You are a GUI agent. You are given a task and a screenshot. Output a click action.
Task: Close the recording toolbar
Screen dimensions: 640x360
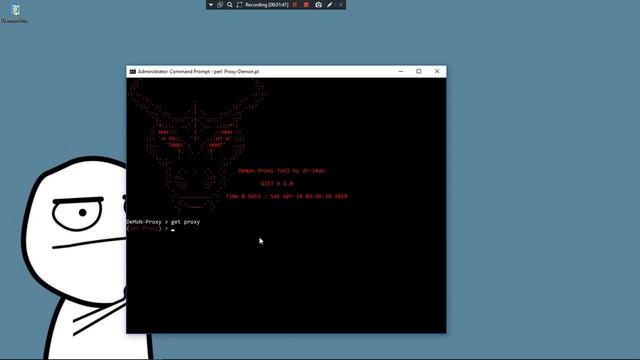341,5
